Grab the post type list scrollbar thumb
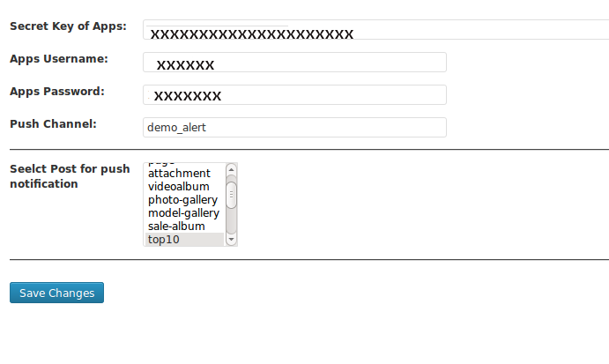 point(231,195)
